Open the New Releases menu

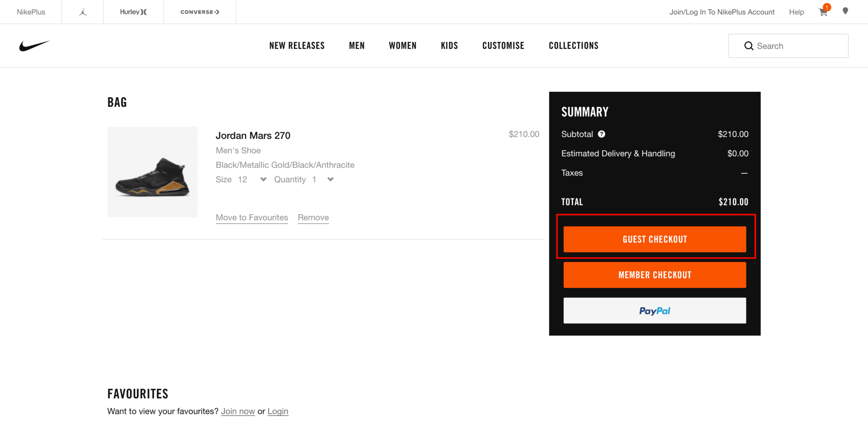click(x=297, y=46)
